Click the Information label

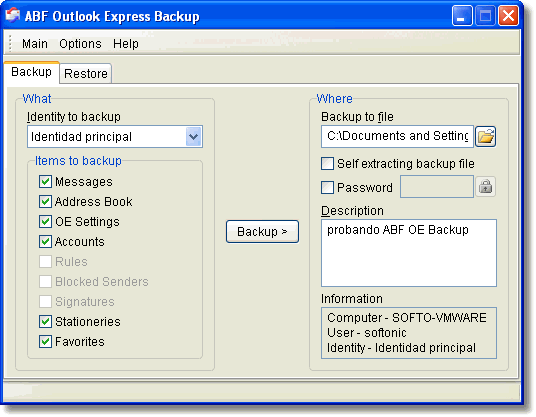pyautogui.click(x=352, y=299)
